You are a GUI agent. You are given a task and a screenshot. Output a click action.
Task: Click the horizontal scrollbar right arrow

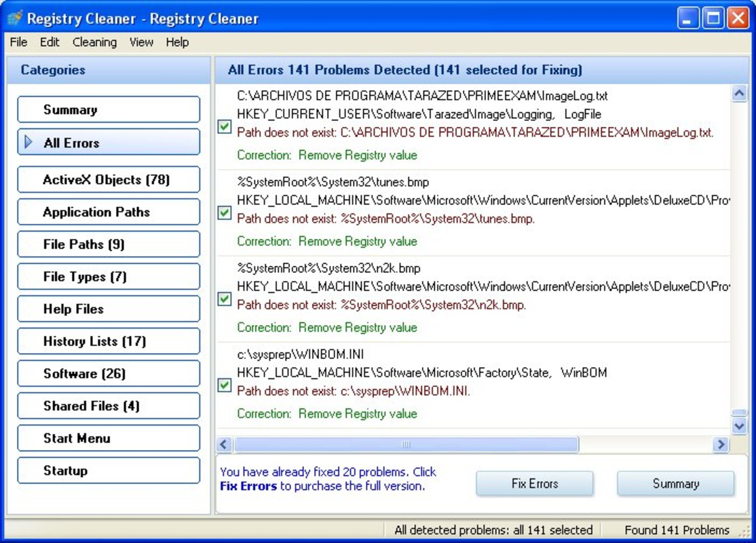click(721, 444)
